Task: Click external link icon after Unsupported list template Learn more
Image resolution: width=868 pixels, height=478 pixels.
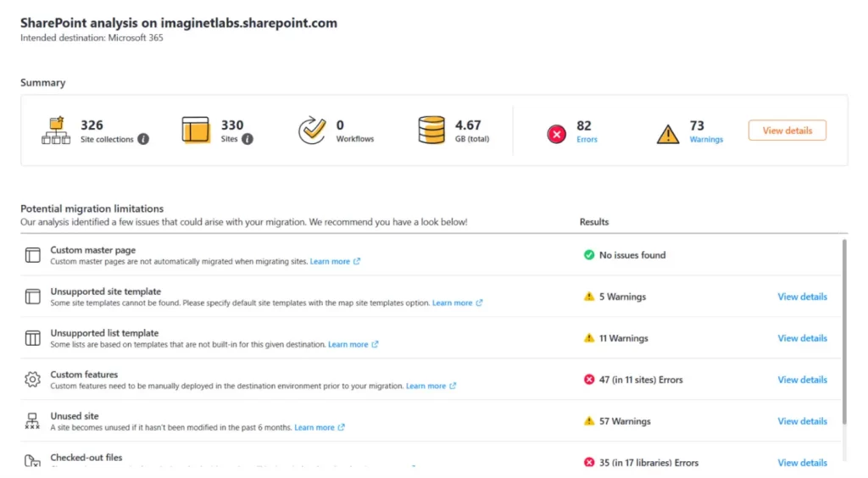Action: [x=376, y=344]
